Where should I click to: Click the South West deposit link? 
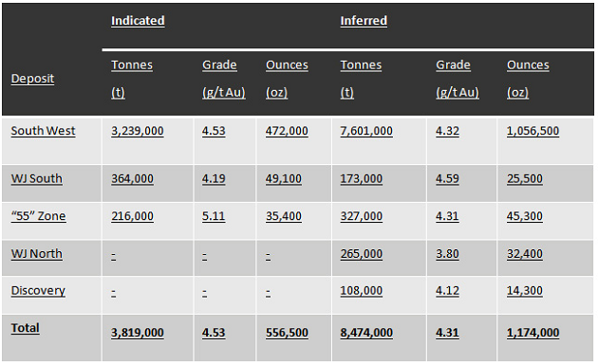point(43,131)
